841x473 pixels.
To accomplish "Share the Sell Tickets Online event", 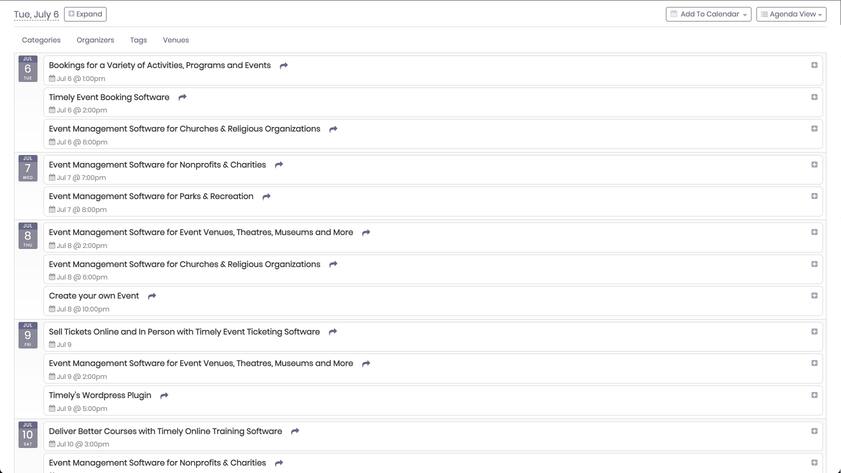I will 333,332.
